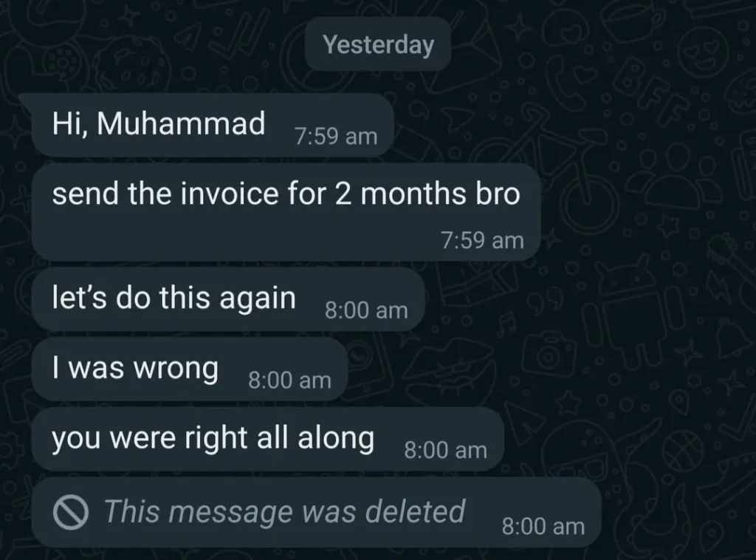Click the 8:00 am timestamp beside "let's do this again"

click(x=366, y=310)
